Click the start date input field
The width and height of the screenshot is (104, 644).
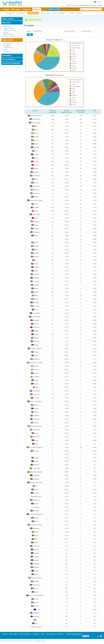click(78, 31)
